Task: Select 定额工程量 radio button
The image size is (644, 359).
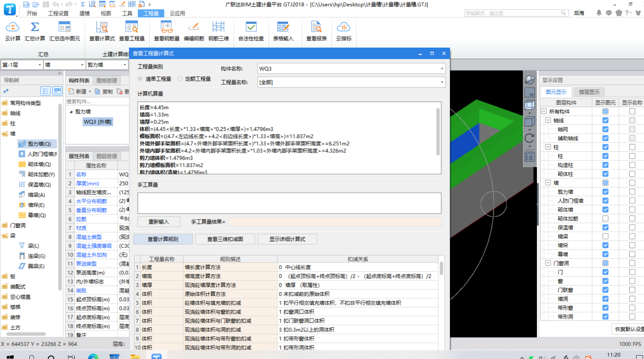Action: (x=180, y=79)
